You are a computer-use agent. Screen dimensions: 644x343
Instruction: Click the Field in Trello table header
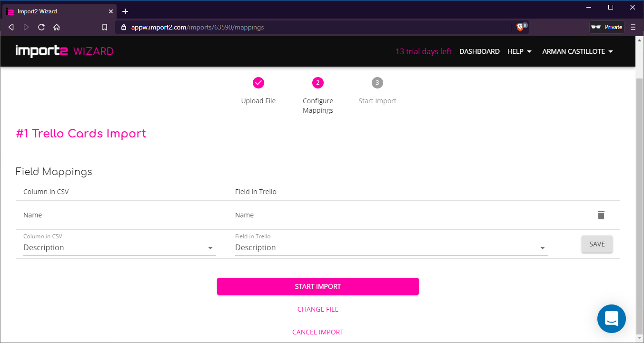click(x=256, y=192)
